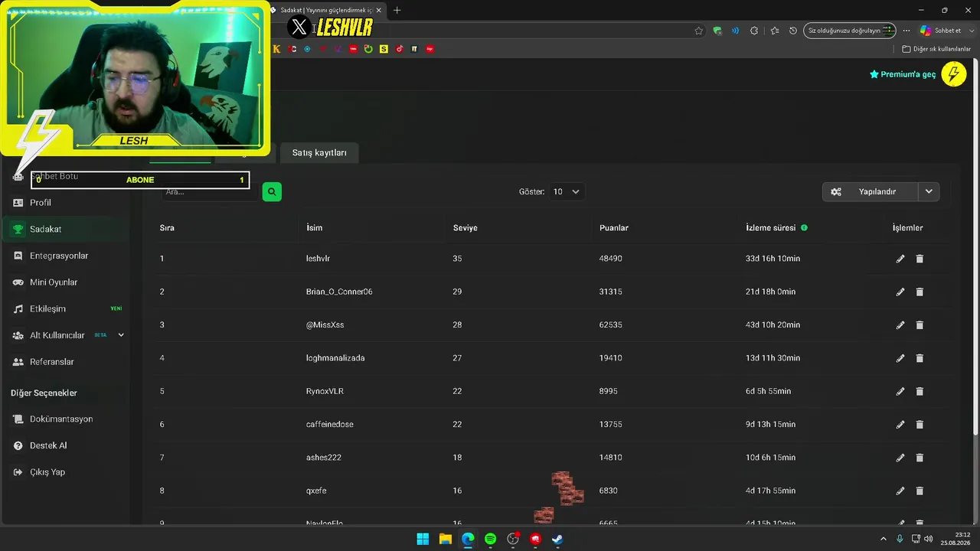Click the Mini Oyunlar gamepad icon
Screen dimensions: 980x551
pyautogui.click(x=18, y=282)
